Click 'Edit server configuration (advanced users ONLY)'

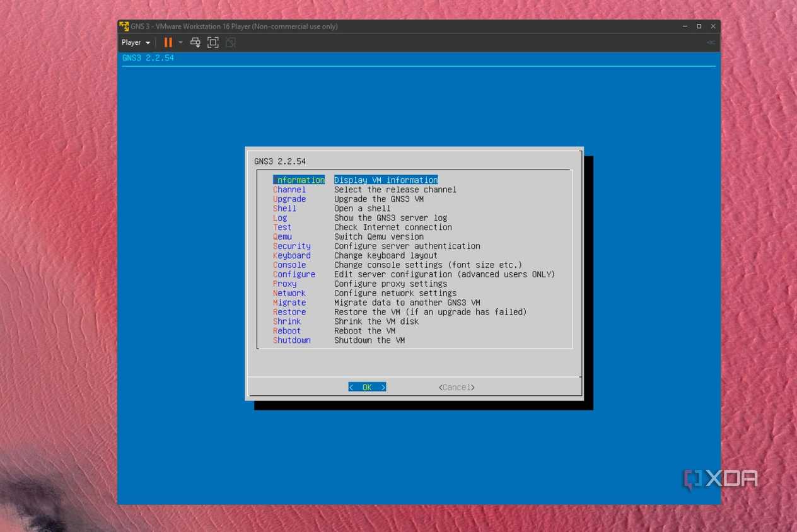point(445,275)
